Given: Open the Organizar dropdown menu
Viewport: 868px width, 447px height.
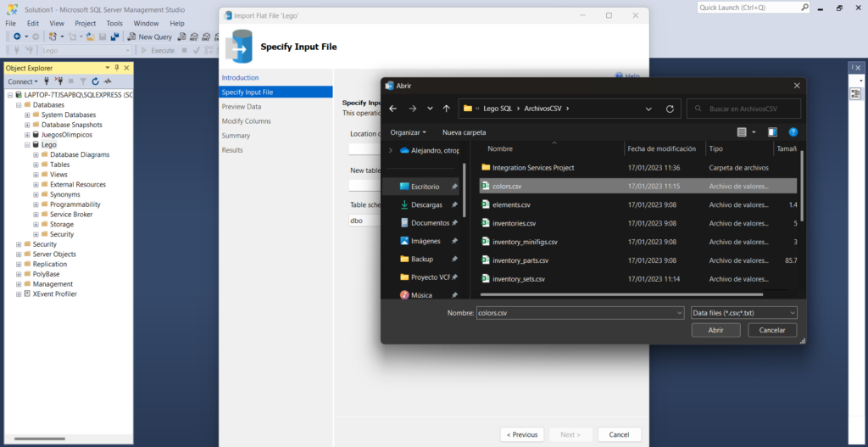Looking at the screenshot, I should click(409, 132).
